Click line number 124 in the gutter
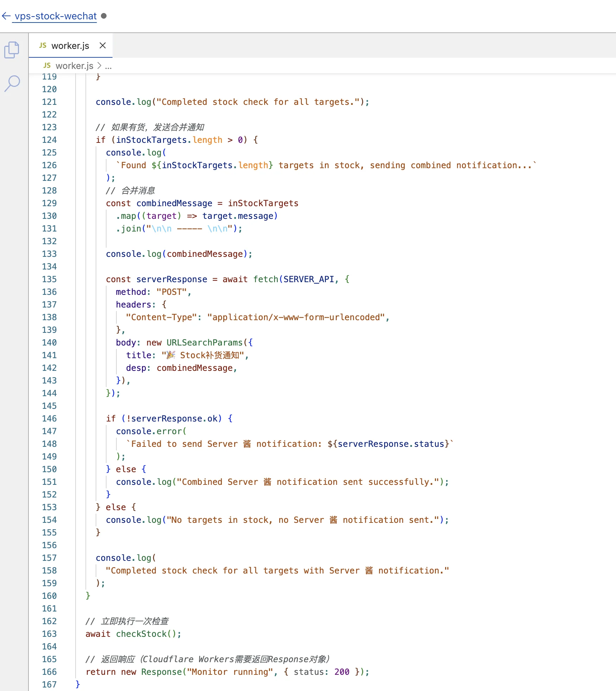616x691 pixels. tap(49, 140)
